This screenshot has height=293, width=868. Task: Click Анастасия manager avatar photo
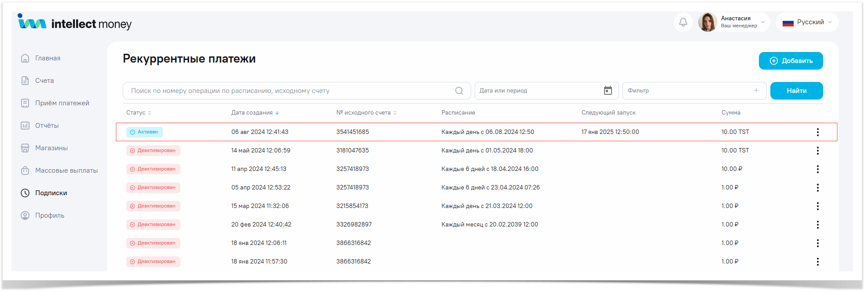pyautogui.click(x=707, y=22)
